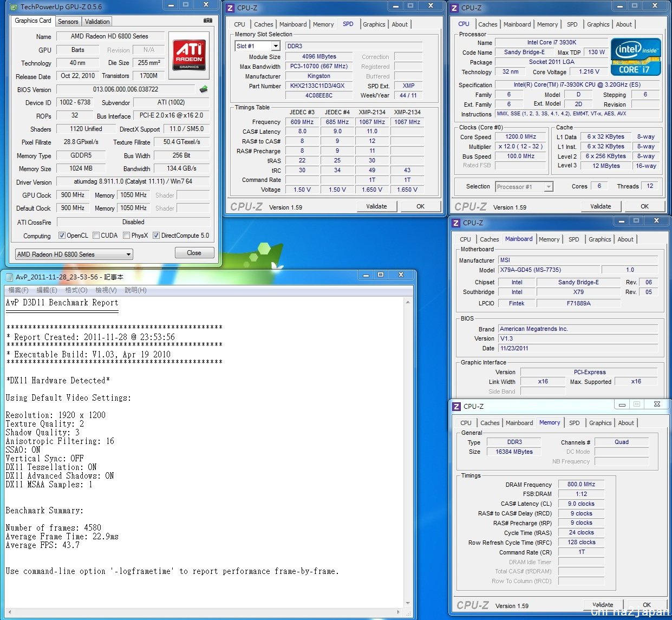Open the Caches tab in the CPU-Z SPD window

click(264, 24)
